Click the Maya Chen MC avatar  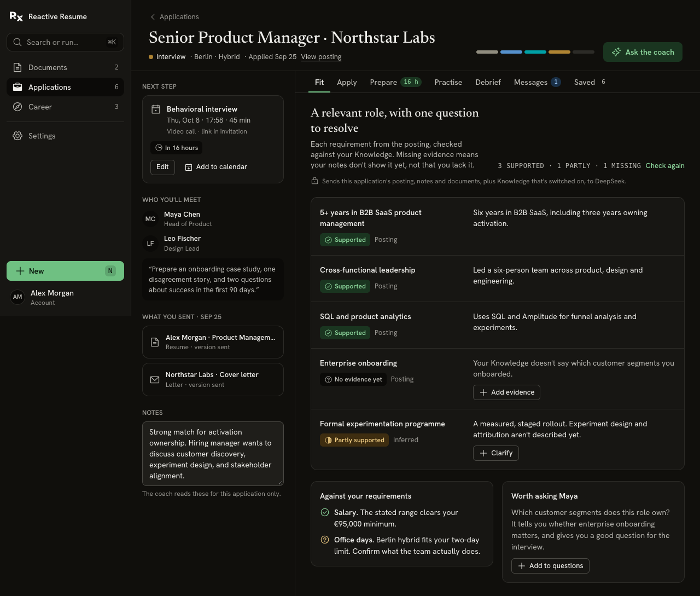150,219
